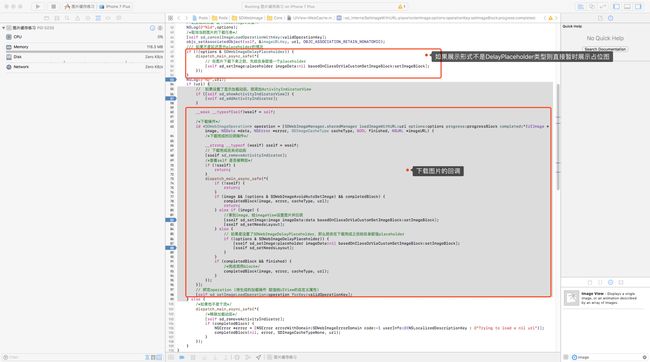Toggle the Utilities panel visibility

[x=638, y=7]
